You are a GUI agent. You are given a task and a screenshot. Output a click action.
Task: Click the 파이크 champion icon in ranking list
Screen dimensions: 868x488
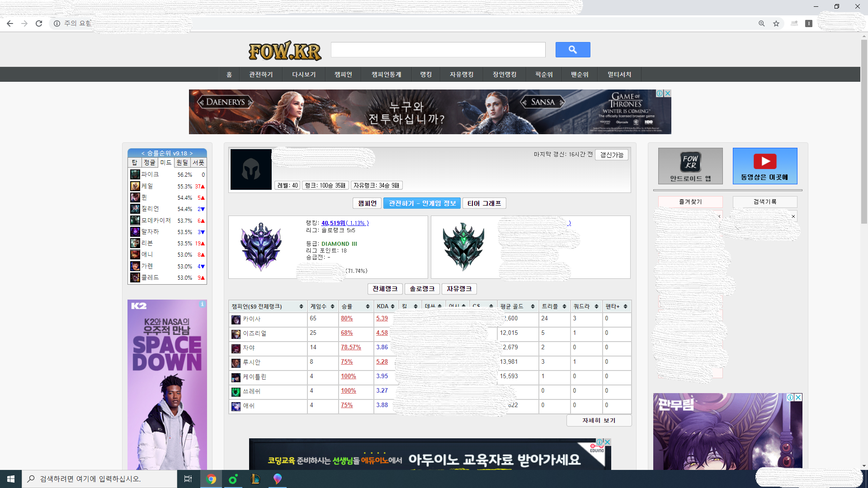point(135,174)
